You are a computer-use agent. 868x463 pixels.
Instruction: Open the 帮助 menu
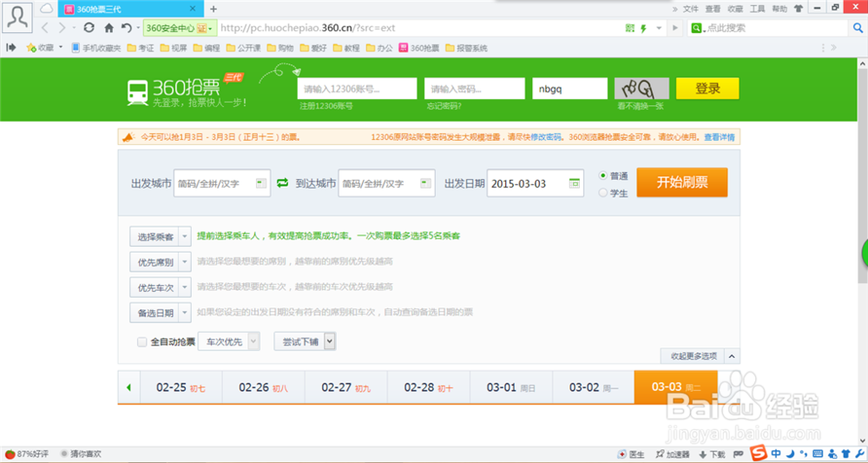[x=779, y=9]
